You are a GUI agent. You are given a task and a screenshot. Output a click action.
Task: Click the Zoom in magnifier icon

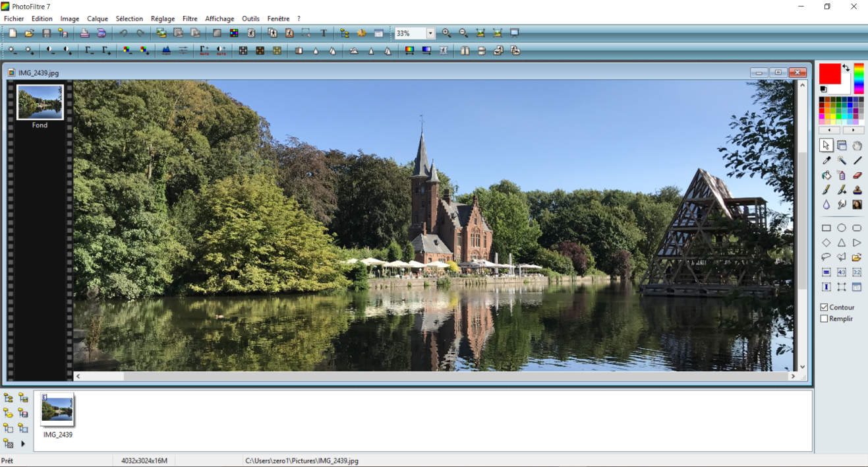click(446, 33)
